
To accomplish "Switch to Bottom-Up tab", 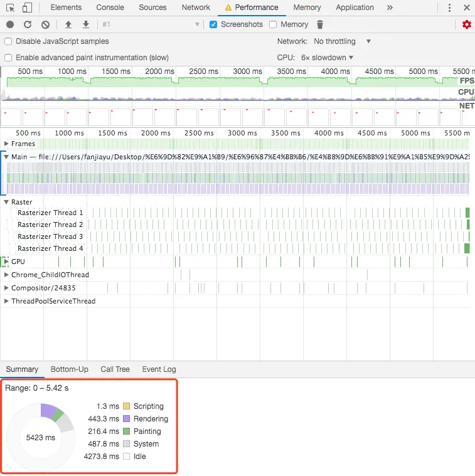I will [x=69, y=369].
